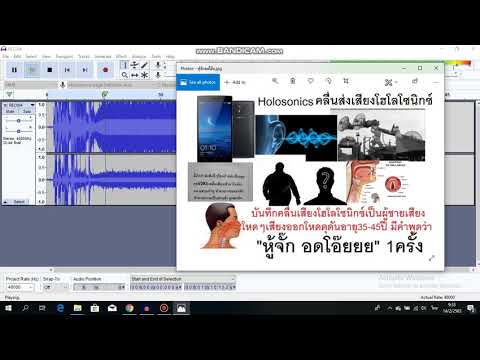Click the crop icon in Photos
The image size is (480, 360).
point(346,81)
